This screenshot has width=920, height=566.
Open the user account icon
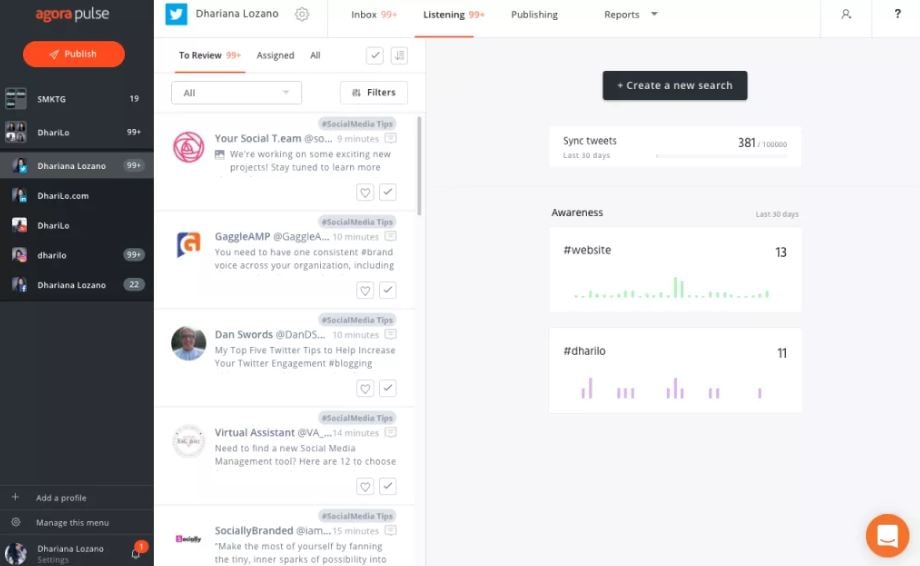846,14
